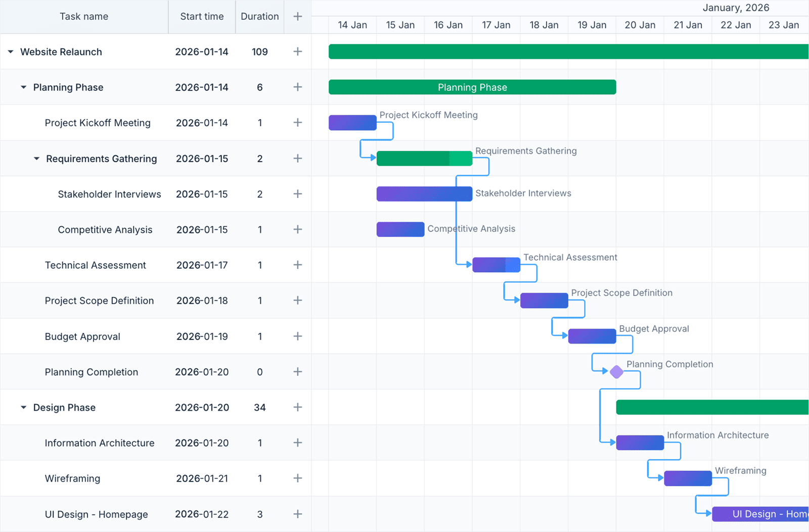Viewport: 809px width, 532px height.
Task: Select the Stakeholder Interviews task bar
Action: pyautogui.click(x=424, y=194)
